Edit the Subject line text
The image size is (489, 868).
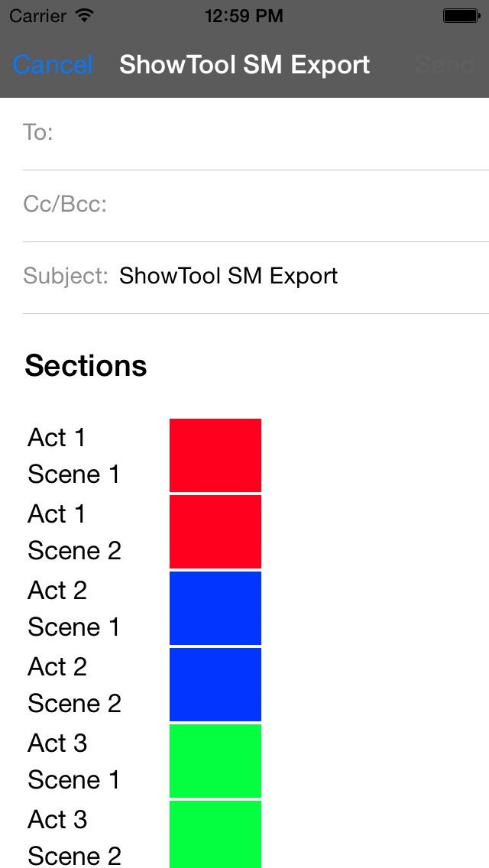click(228, 276)
